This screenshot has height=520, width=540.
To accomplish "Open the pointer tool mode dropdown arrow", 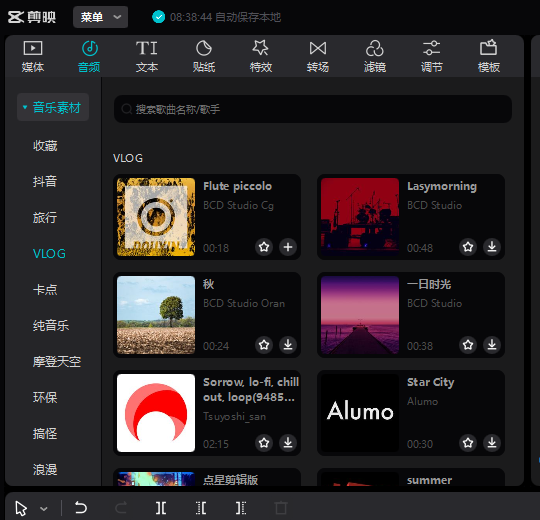I will tap(44, 509).
